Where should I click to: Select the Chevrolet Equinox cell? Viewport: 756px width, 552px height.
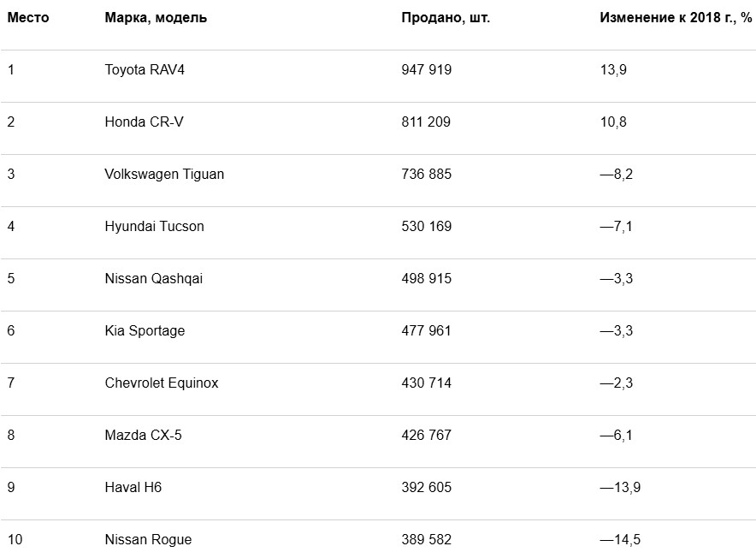[x=162, y=383]
